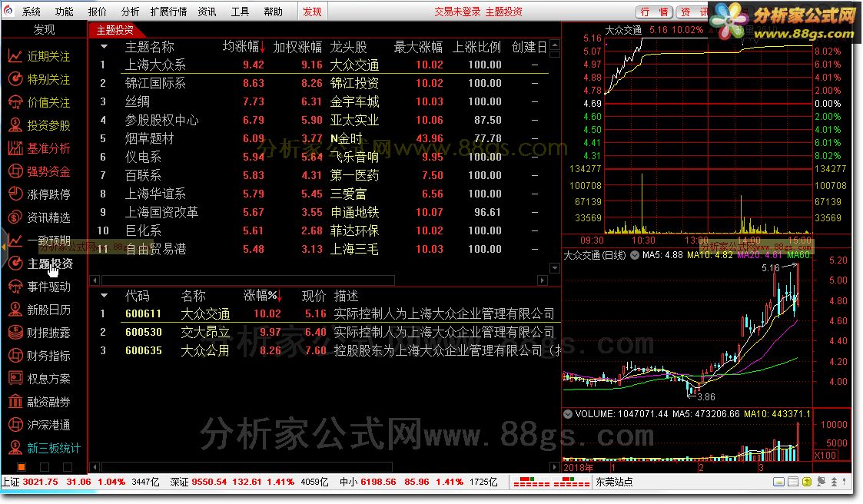Open the 报价 menu
This screenshot has width=863, height=504.
pyautogui.click(x=98, y=12)
